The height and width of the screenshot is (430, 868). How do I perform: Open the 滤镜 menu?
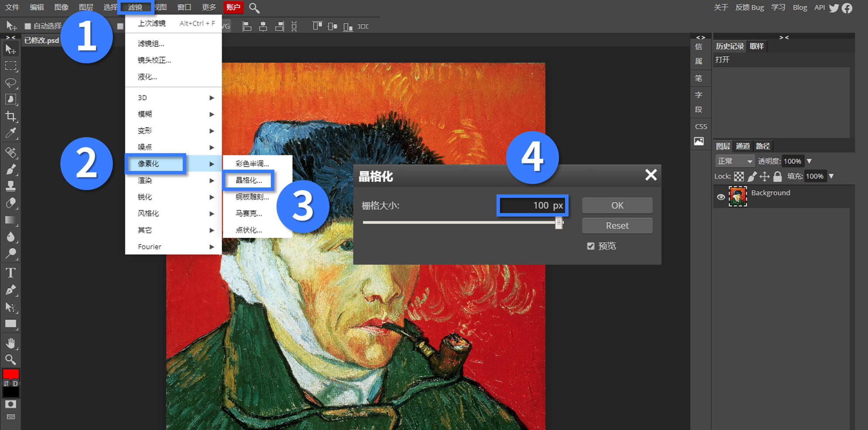(x=135, y=7)
